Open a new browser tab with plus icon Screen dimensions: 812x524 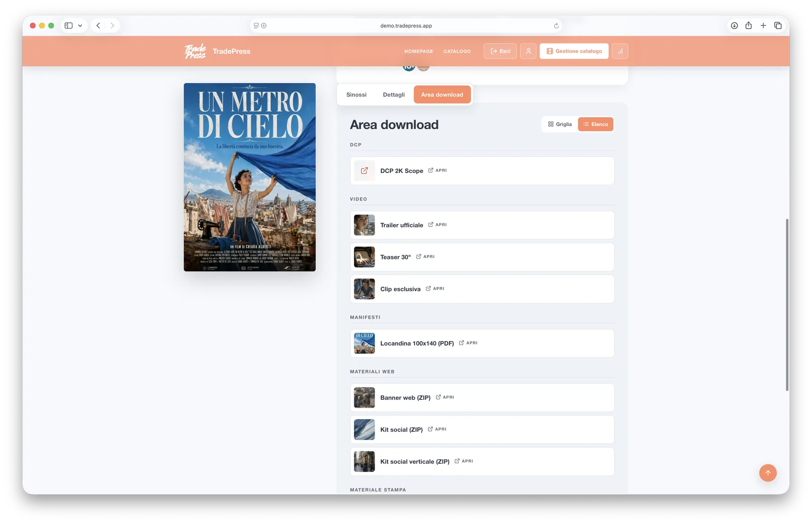click(x=763, y=25)
